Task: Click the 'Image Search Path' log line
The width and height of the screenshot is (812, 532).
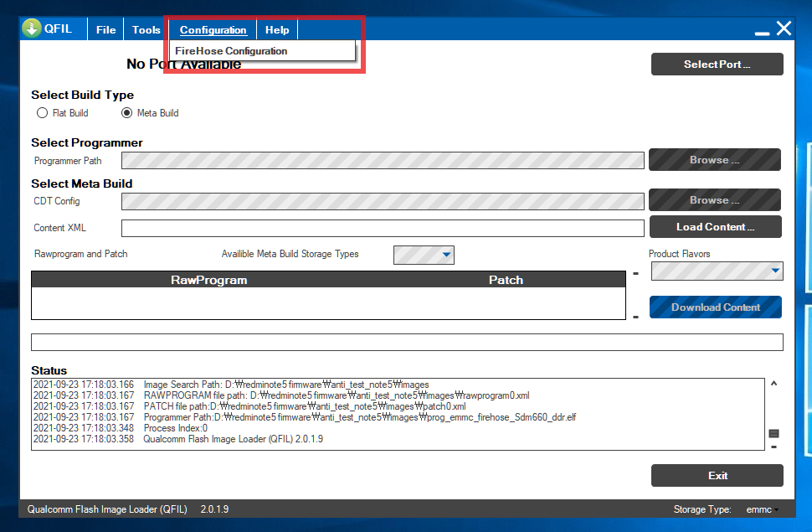Action: point(231,385)
